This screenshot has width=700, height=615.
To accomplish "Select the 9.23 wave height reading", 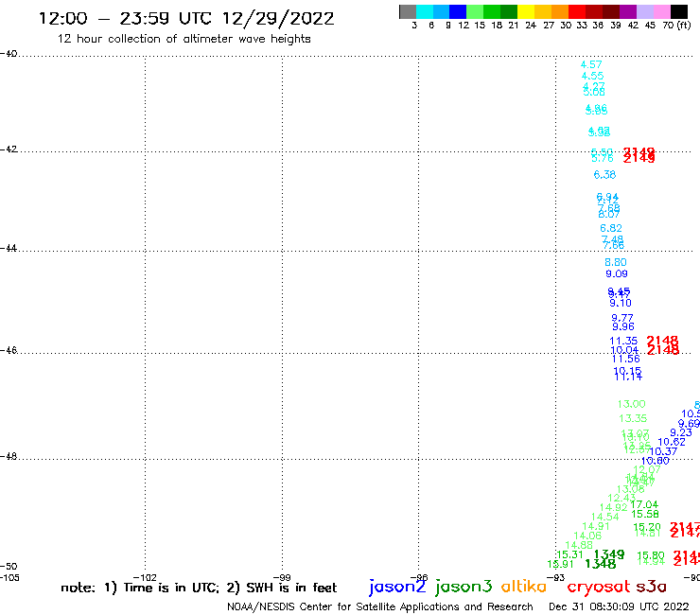I will pos(681,432).
